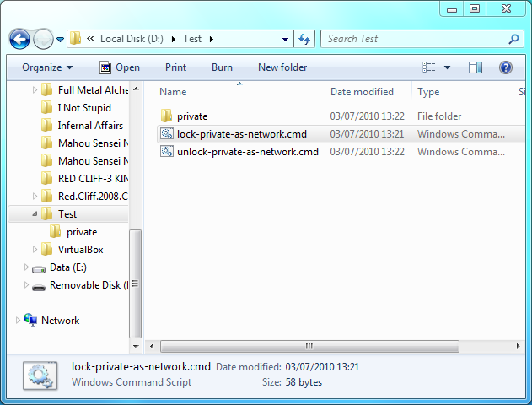
Task: Open the view options dropdown arrow
Action: click(x=447, y=67)
